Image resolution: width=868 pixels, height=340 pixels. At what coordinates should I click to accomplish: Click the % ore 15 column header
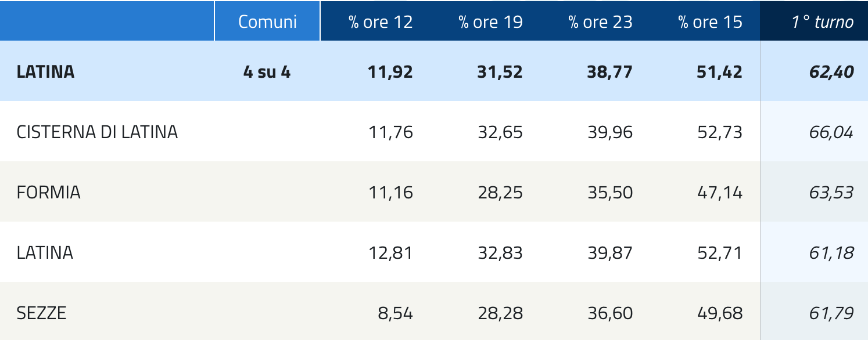[710, 22]
